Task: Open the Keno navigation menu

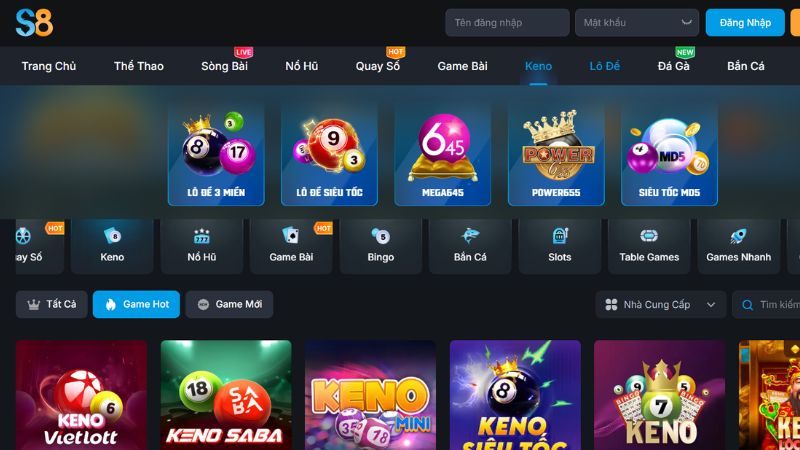Action: coord(538,66)
